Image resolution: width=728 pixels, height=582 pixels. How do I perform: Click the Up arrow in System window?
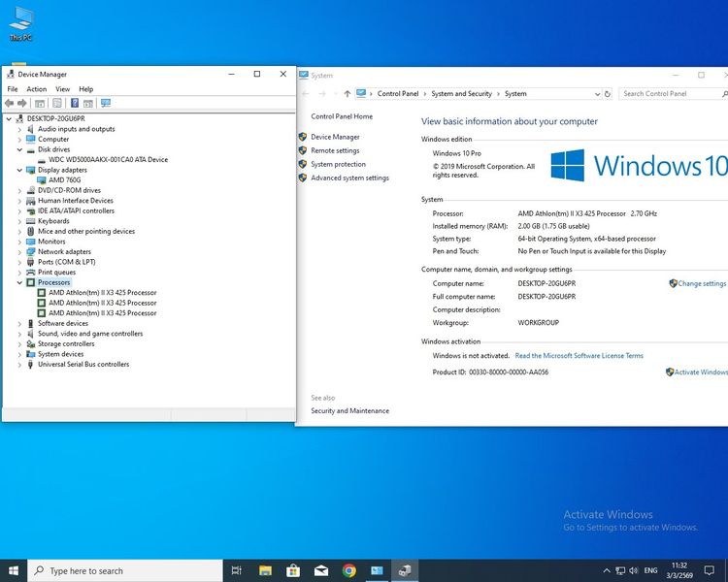[x=347, y=94]
